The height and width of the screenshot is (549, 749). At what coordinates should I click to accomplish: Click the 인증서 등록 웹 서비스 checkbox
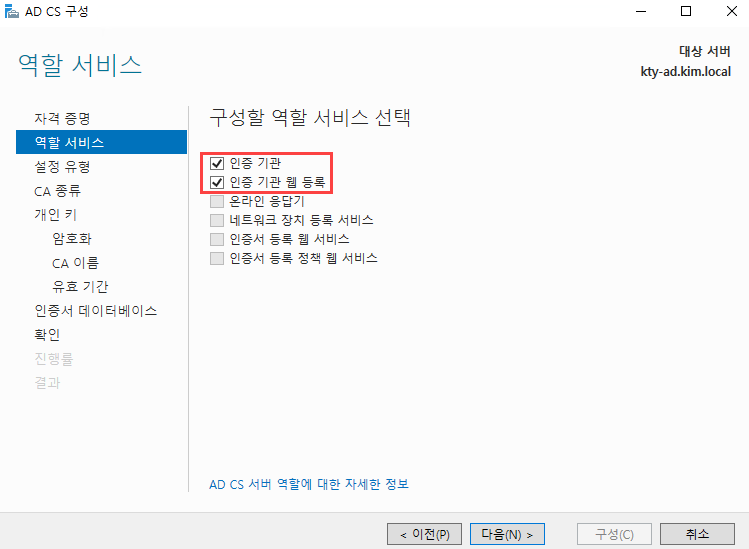point(217,239)
